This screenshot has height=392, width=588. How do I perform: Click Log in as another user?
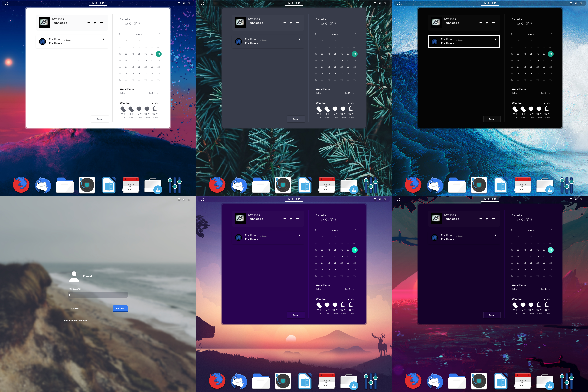point(75,320)
